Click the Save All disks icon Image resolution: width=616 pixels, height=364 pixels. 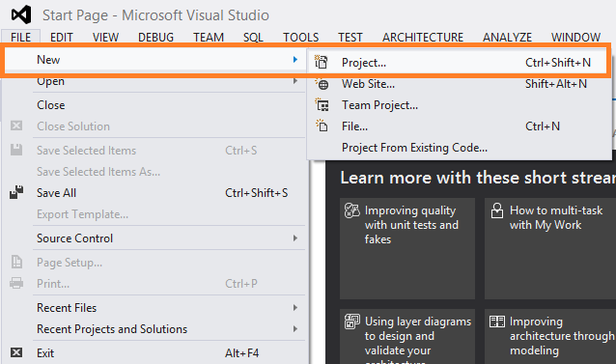coord(16,192)
